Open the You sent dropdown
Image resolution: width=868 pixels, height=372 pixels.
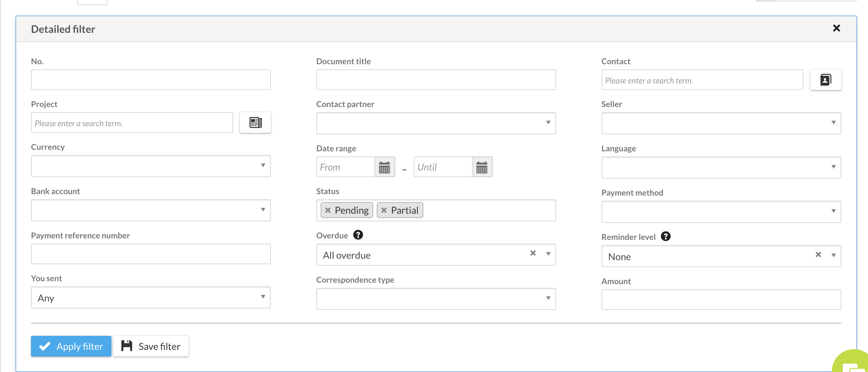151,297
